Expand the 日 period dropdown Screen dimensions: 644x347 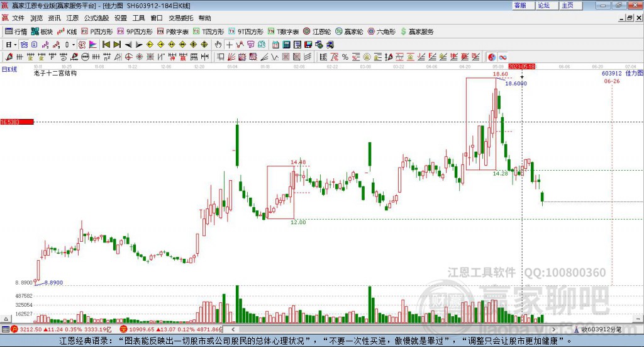click(15, 45)
